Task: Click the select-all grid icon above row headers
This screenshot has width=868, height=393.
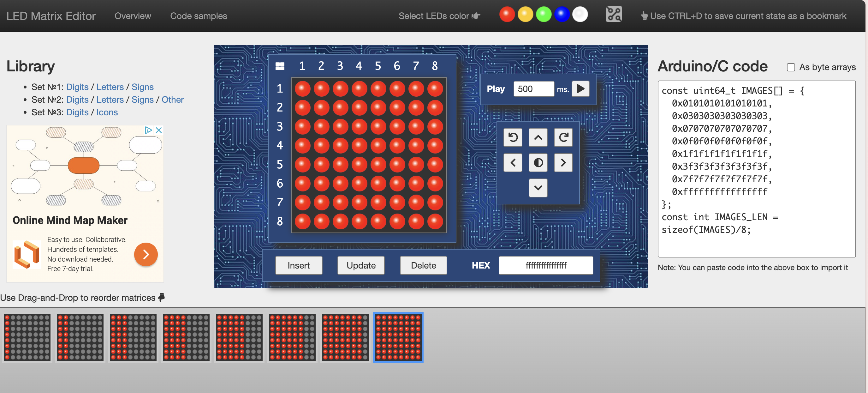Action: coord(279,66)
